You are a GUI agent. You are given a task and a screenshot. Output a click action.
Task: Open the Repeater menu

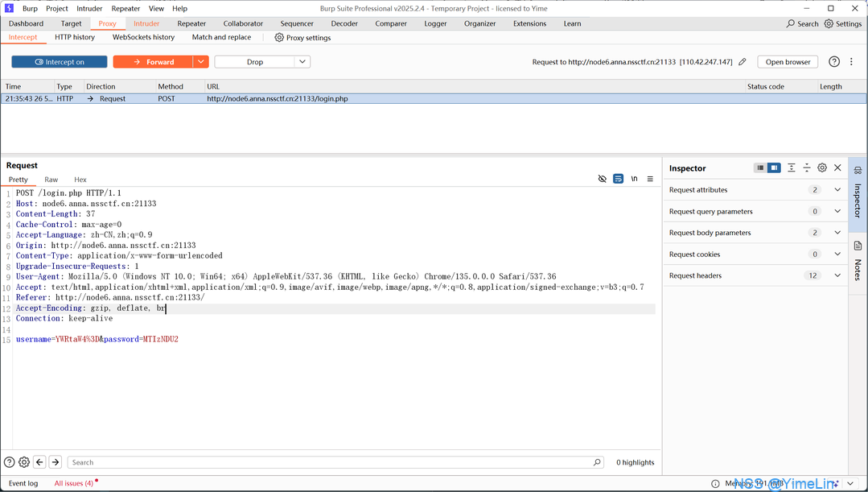(x=125, y=8)
